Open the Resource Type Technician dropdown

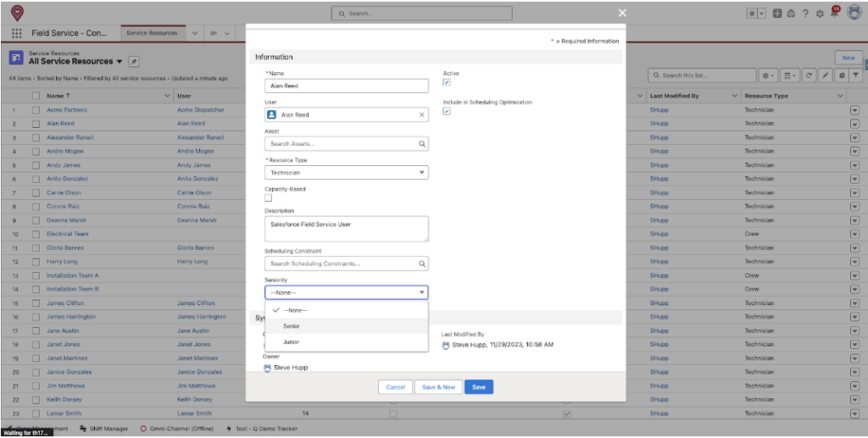click(347, 173)
